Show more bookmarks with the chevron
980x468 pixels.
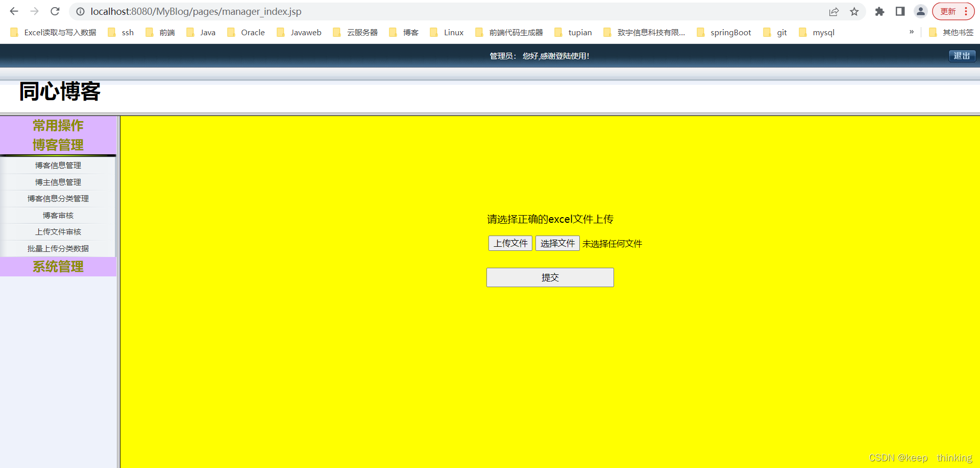912,32
